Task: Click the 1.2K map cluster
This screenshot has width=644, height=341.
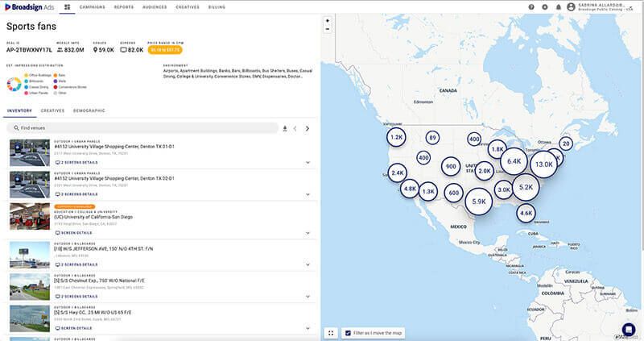Action: (396, 137)
